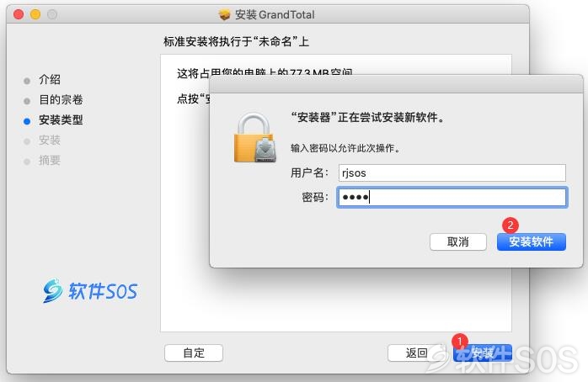
Task: Minimize the installer with the yellow button
Action: pyautogui.click(x=35, y=14)
